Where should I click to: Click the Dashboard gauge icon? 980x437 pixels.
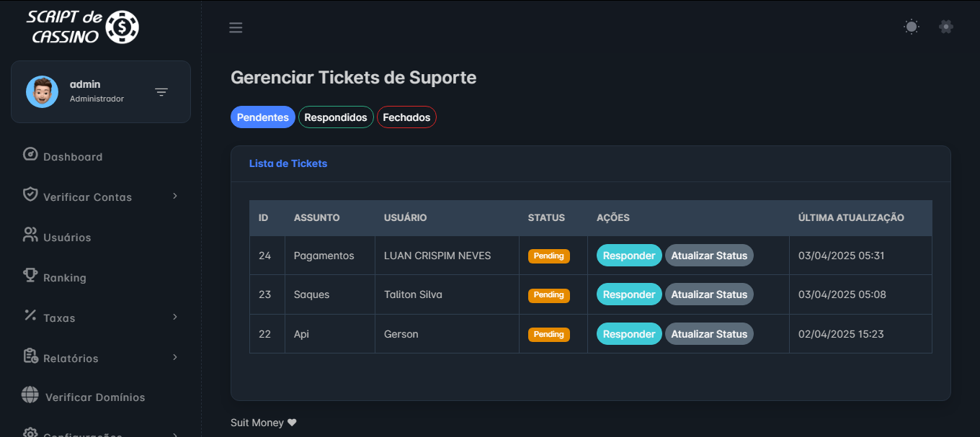pos(30,155)
